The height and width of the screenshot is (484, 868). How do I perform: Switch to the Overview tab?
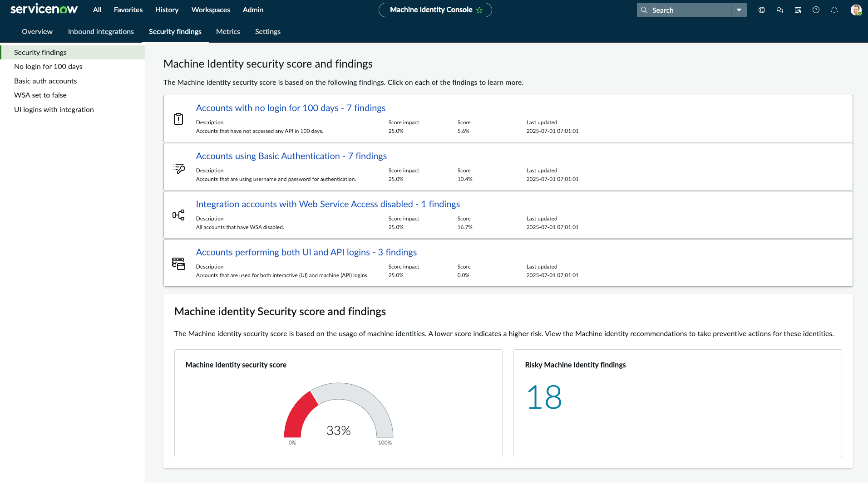[x=37, y=31]
